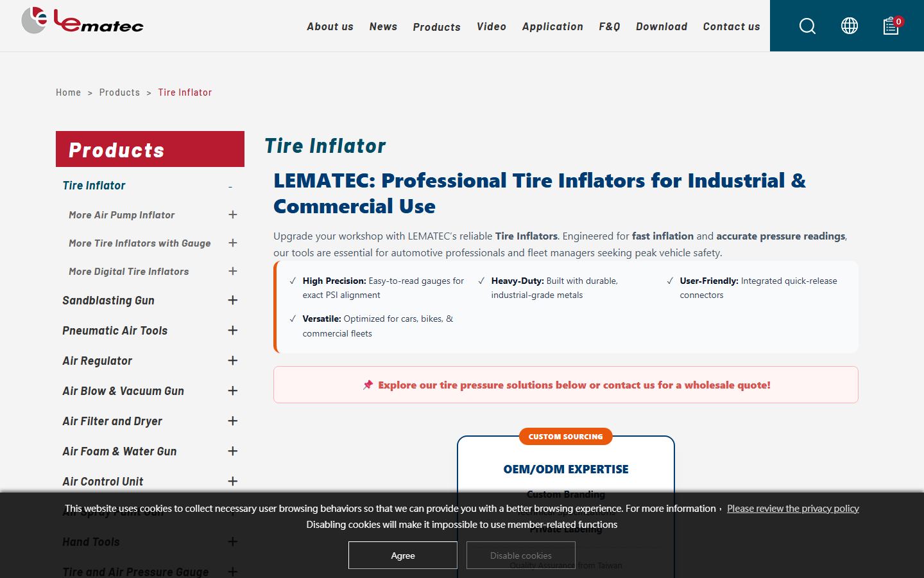
Task: Open the inquiry cart icon
Action: pos(892,26)
